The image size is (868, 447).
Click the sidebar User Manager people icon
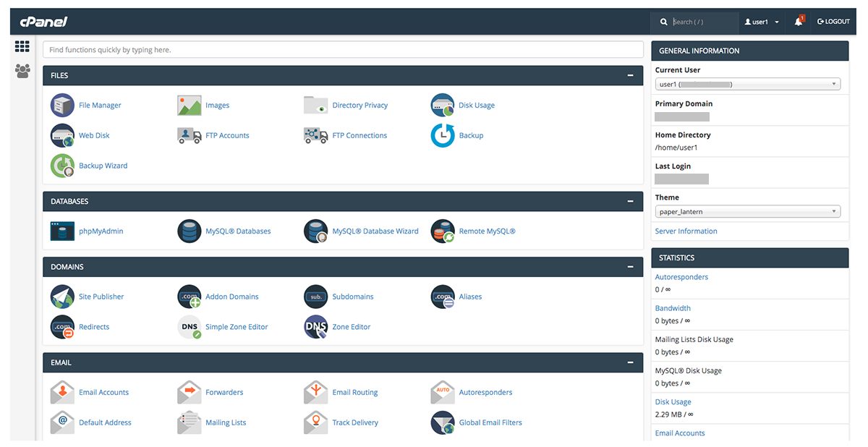(22, 71)
